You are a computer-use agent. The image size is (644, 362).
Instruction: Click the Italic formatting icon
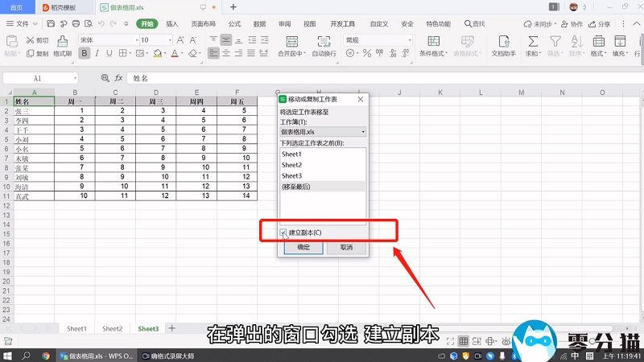tap(99, 54)
